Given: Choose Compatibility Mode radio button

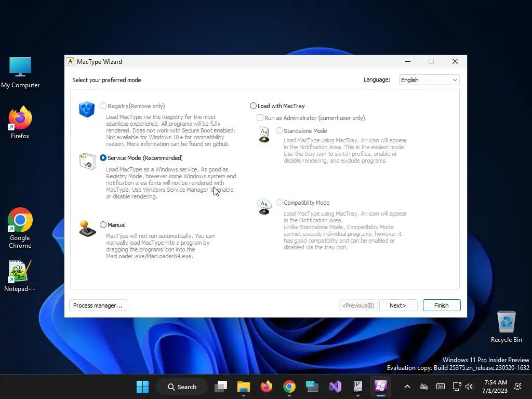Looking at the screenshot, I should pos(279,202).
